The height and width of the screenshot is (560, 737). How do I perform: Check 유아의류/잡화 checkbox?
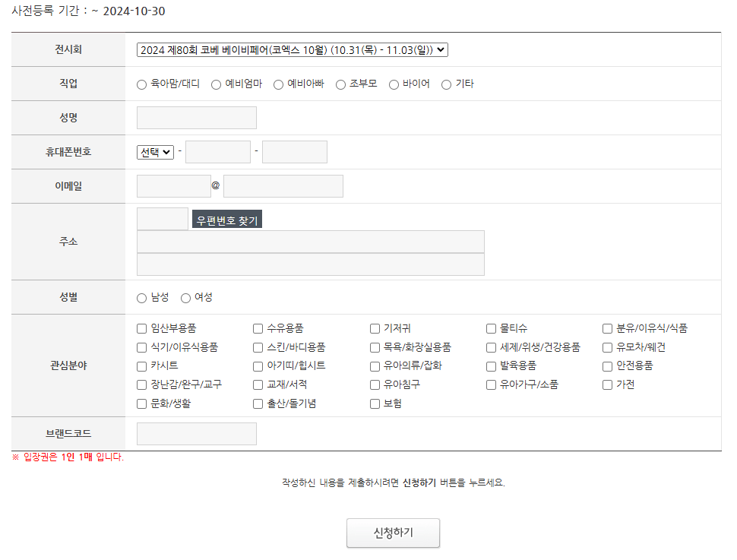375,366
